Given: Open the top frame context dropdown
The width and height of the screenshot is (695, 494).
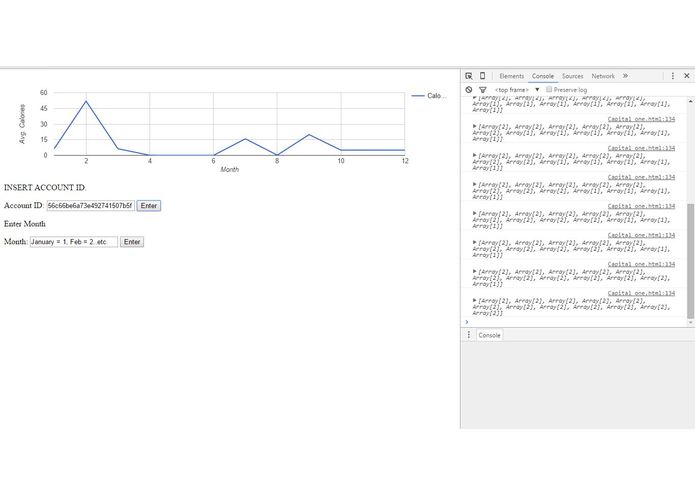Looking at the screenshot, I should (517, 89).
